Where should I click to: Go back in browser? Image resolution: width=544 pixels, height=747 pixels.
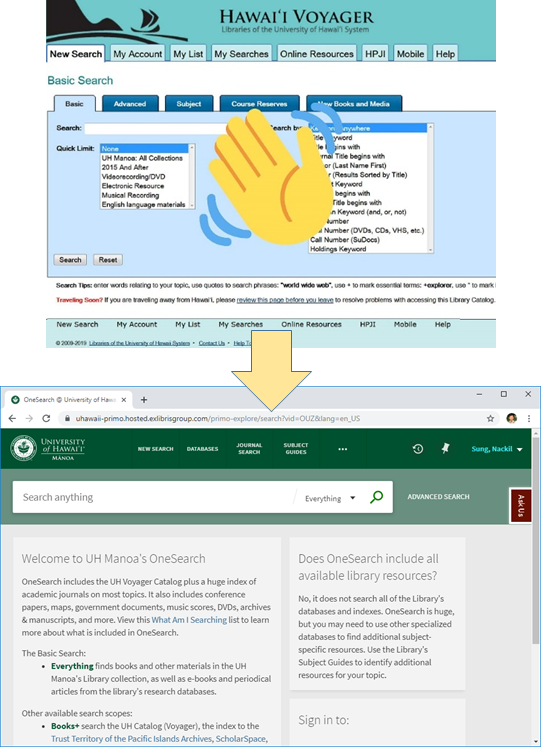click(12, 418)
